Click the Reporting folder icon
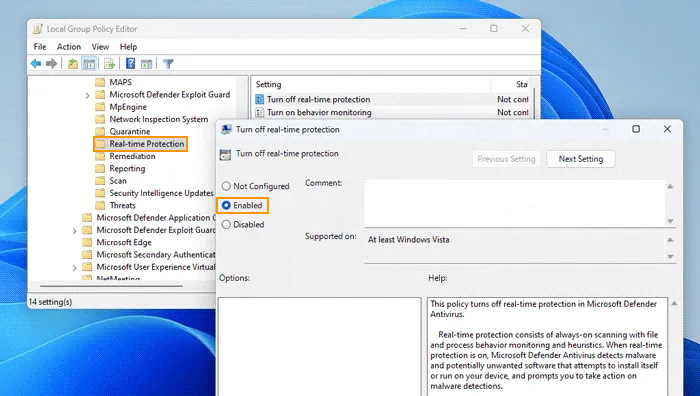 pos(100,168)
